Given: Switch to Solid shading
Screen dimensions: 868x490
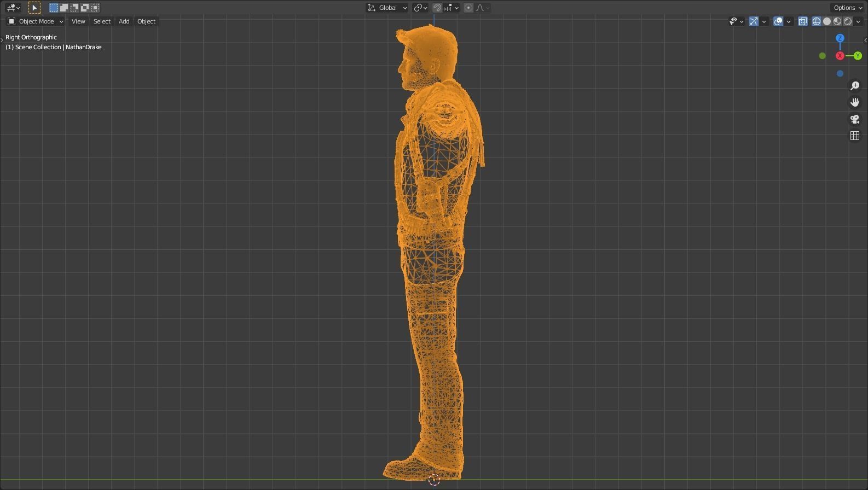Looking at the screenshot, I should 827,21.
